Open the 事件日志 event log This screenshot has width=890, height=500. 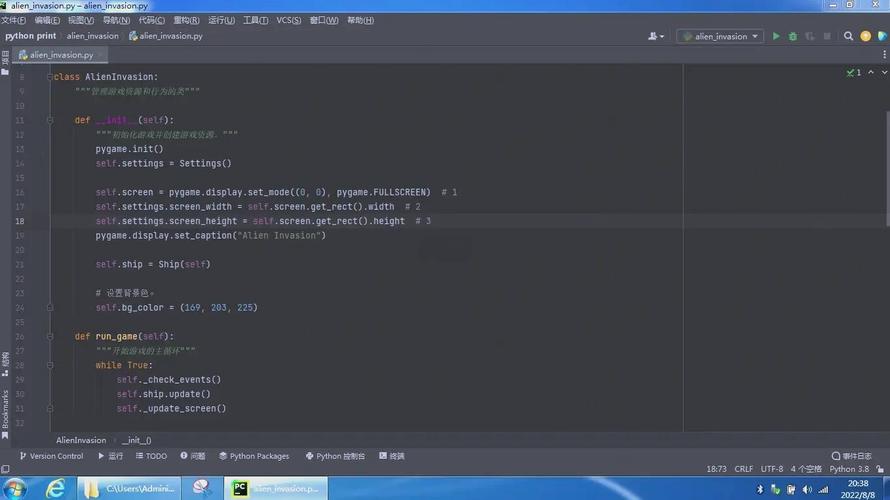[852, 456]
